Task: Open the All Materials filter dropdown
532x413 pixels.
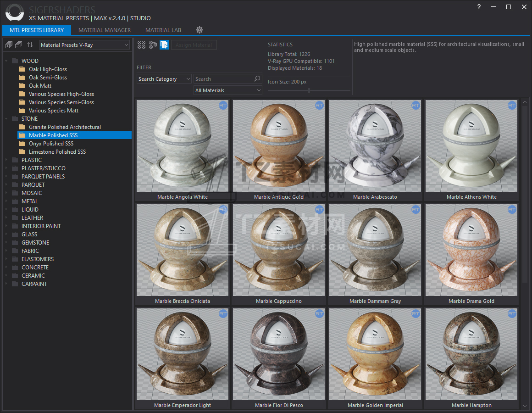Action: click(228, 90)
